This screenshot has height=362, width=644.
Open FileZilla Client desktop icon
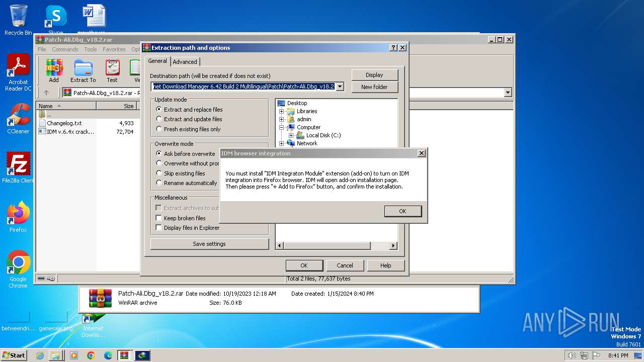pos(18,168)
